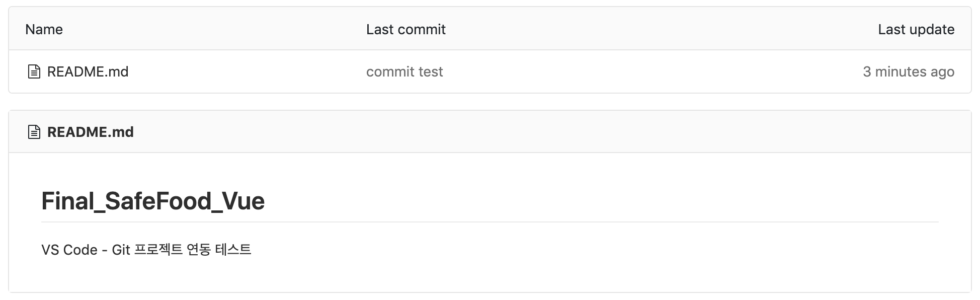Image resolution: width=980 pixels, height=300 pixels.
Task: Click the word 'Git' in README description
Action: 121,250
